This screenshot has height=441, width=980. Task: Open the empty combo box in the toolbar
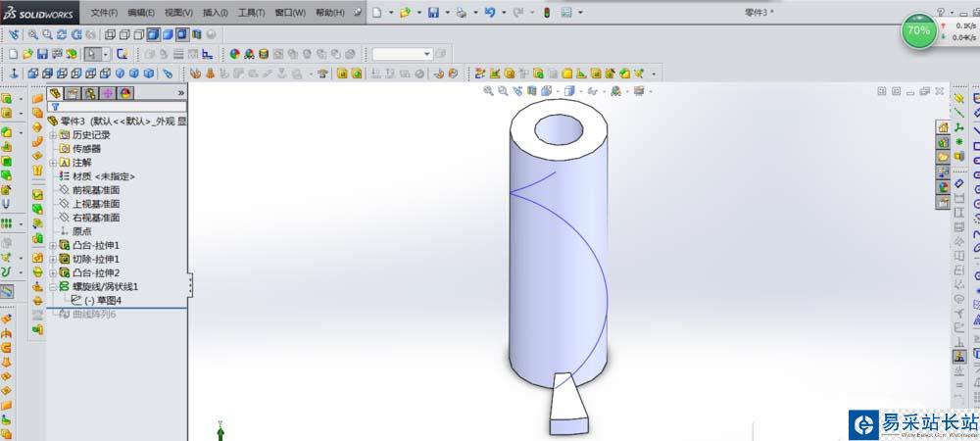pyautogui.click(x=403, y=54)
